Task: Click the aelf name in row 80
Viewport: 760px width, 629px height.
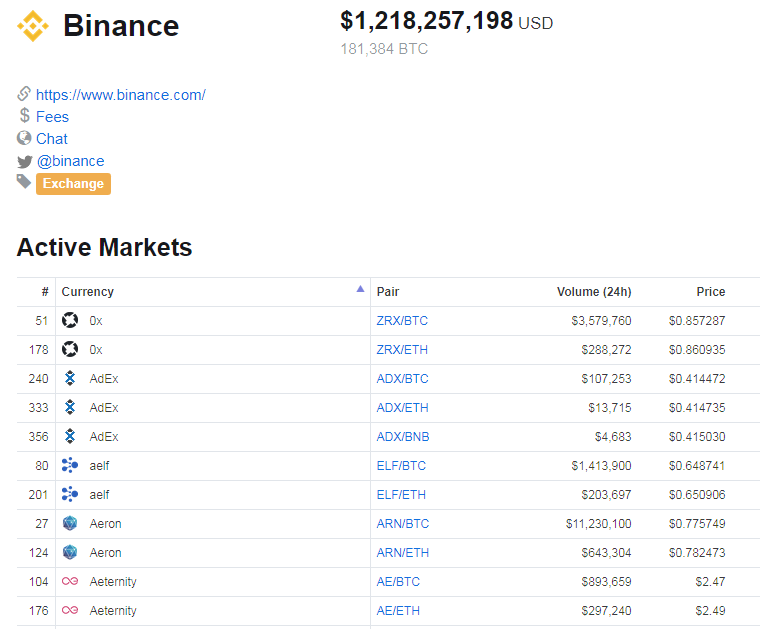Action: coord(99,466)
